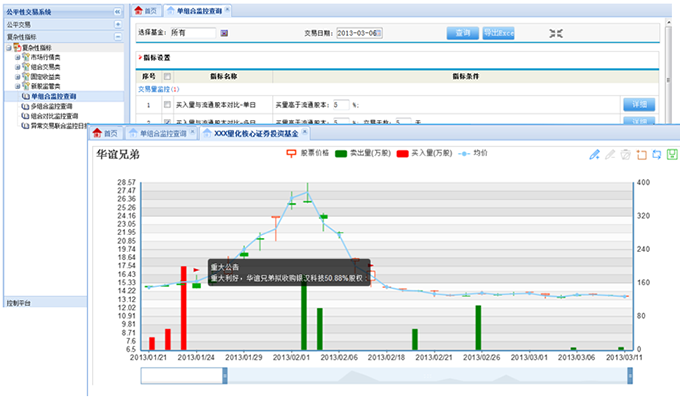Switch to 首页 tab in back window
This screenshot has width=680, height=397.
[146, 11]
